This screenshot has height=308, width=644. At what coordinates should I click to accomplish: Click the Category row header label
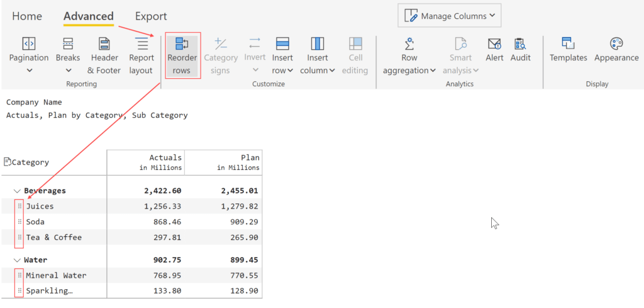click(x=30, y=162)
